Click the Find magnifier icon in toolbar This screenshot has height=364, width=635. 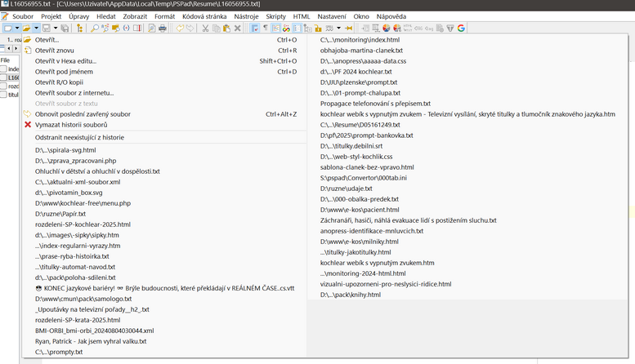pos(95,28)
